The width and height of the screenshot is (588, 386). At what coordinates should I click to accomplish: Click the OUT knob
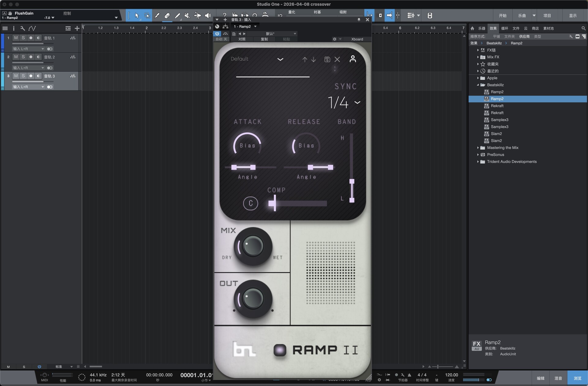pos(253,299)
